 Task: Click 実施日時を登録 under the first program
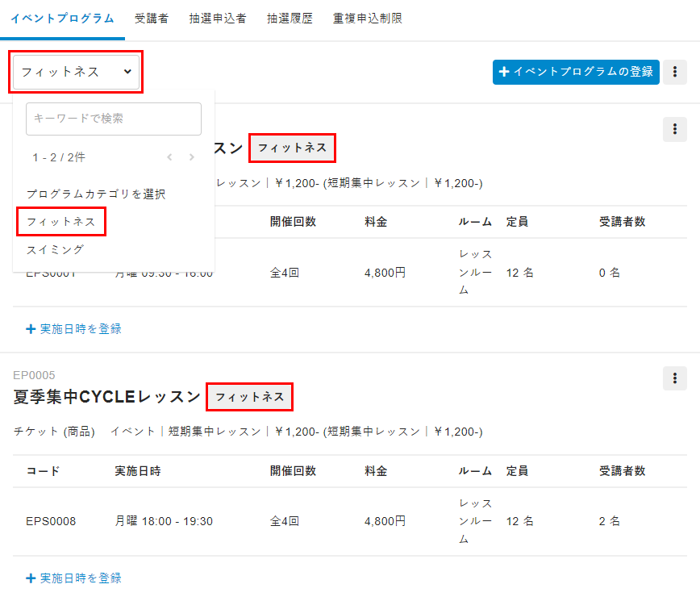pos(73,329)
